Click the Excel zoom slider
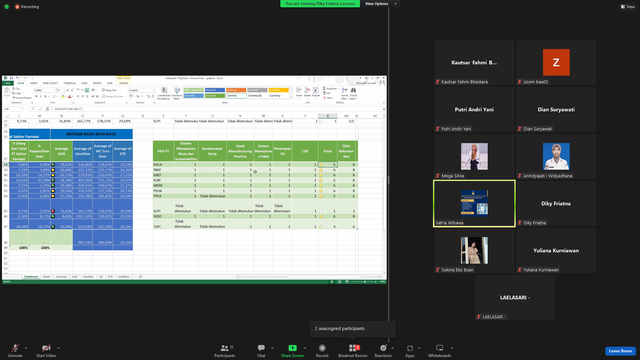 [x=364, y=282]
